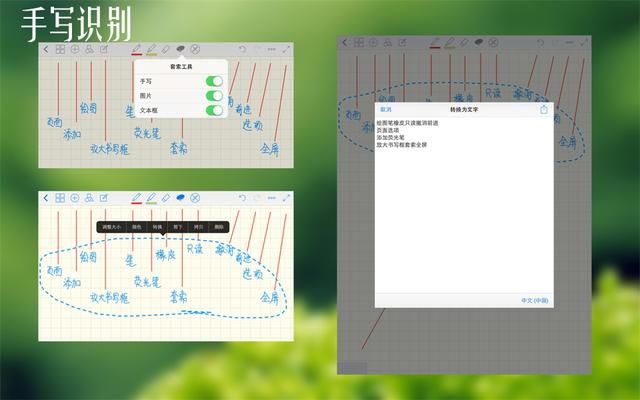
Task: Open pages grid in the selection-menu screenshot
Action: point(60,198)
